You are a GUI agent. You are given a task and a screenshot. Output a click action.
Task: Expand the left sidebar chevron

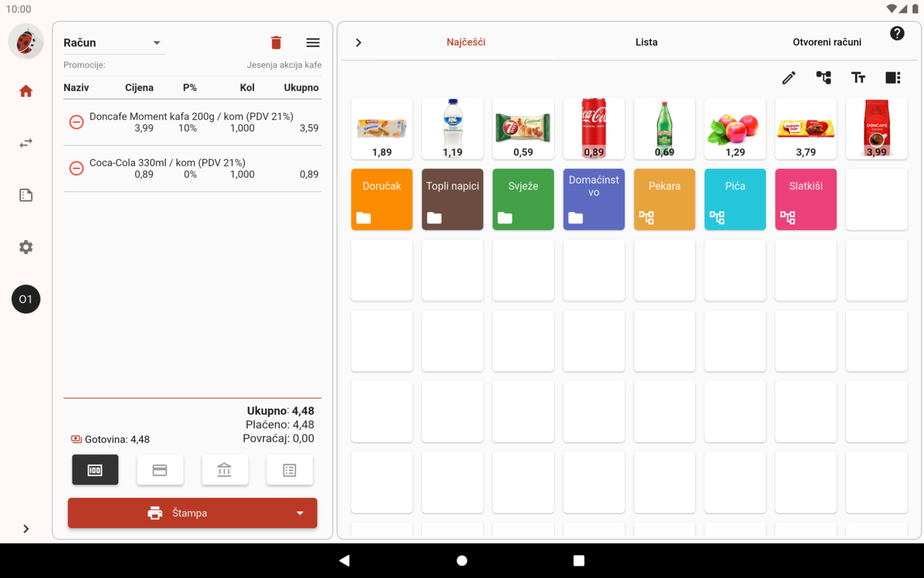click(x=26, y=529)
